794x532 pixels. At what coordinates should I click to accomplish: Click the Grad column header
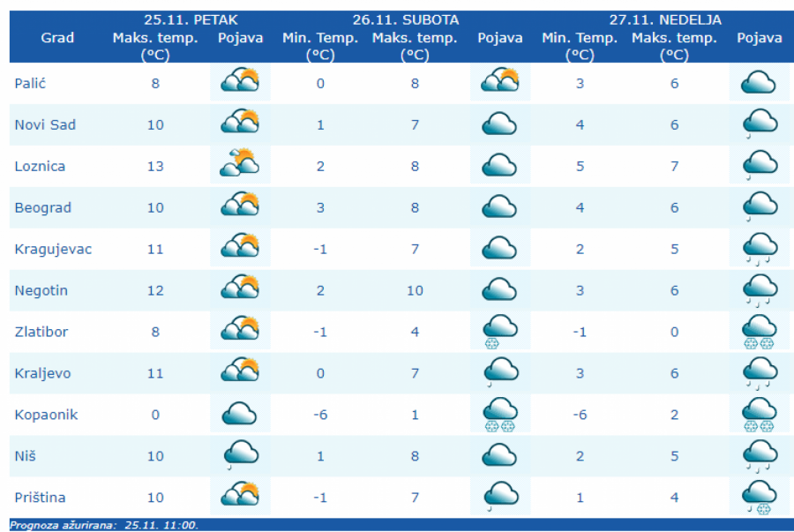coord(57,38)
